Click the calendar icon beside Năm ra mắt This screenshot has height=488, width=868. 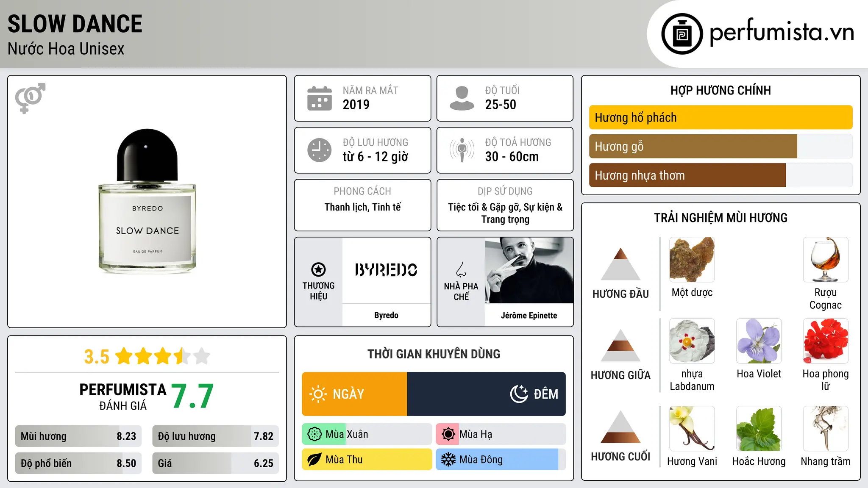pyautogui.click(x=320, y=98)
